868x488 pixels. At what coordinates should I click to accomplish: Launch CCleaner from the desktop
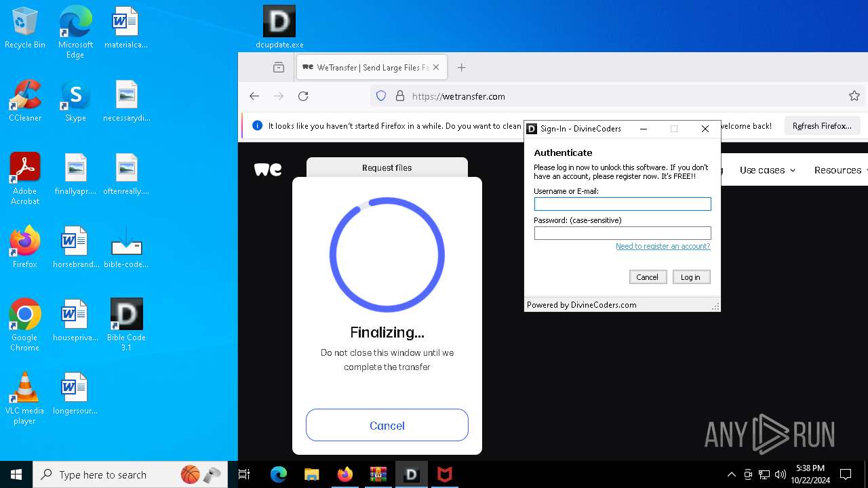click(25, 101)
